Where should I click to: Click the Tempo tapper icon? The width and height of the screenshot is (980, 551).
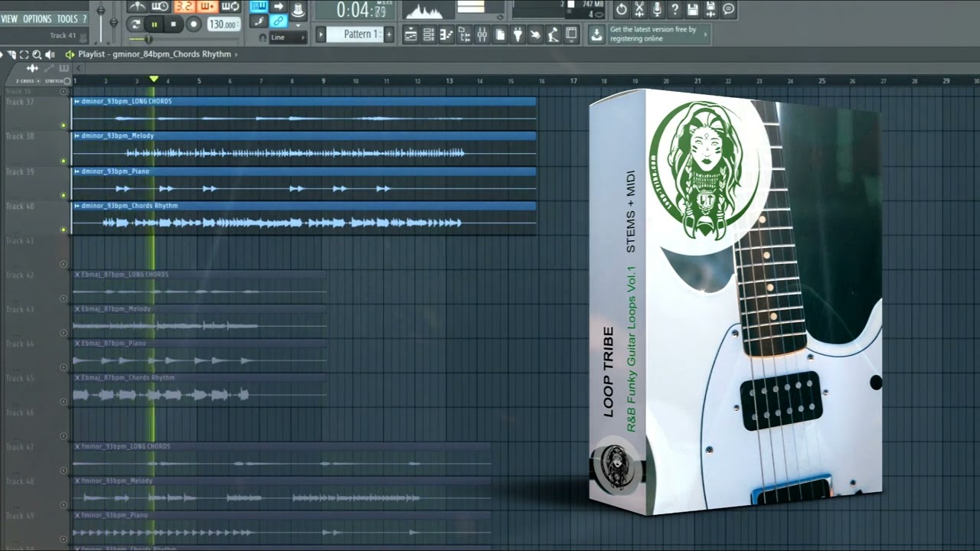pyautogui.click(x=553, y=34)
